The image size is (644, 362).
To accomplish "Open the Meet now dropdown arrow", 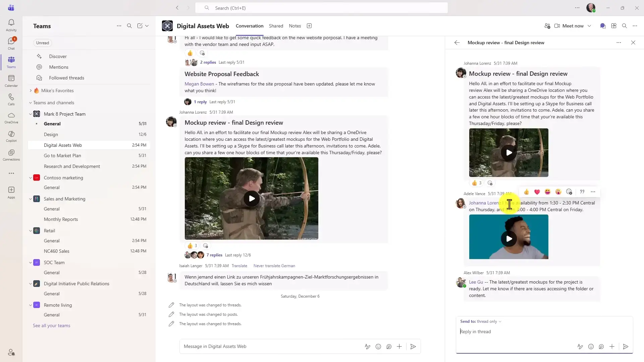I will [x=589, y=26].
